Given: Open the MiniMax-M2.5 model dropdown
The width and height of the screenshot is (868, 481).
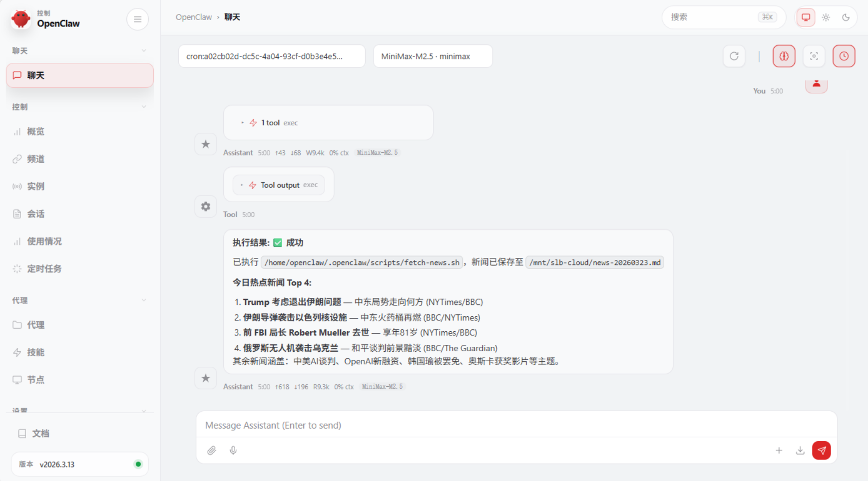Looking at the screenshot, I should [x=433, y=56].
